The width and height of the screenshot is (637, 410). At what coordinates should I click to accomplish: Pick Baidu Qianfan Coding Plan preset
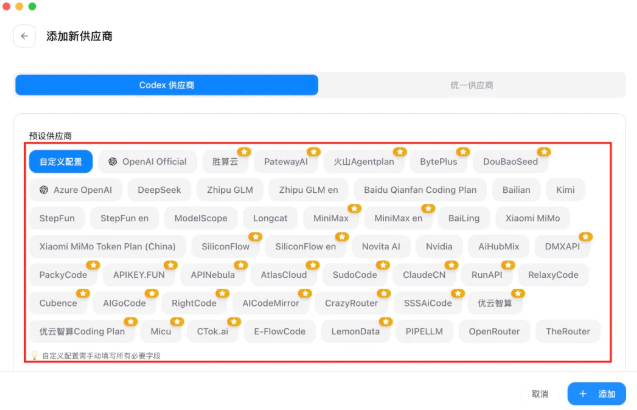pyautogui.click(x=420, y=190)
